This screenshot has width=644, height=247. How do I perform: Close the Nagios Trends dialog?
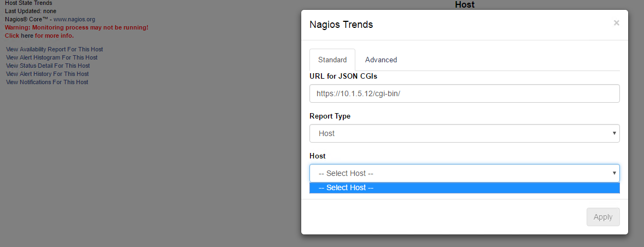pyautogui.click(x=616, y=23)
